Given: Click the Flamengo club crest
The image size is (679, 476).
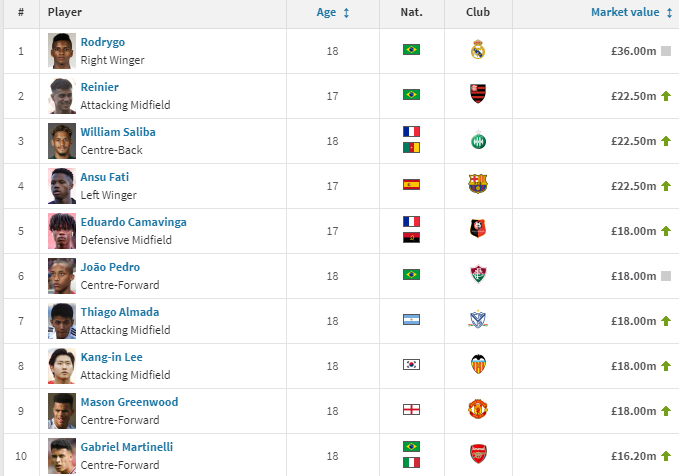Looking at the screenshot, I should [x=478, y=94].
